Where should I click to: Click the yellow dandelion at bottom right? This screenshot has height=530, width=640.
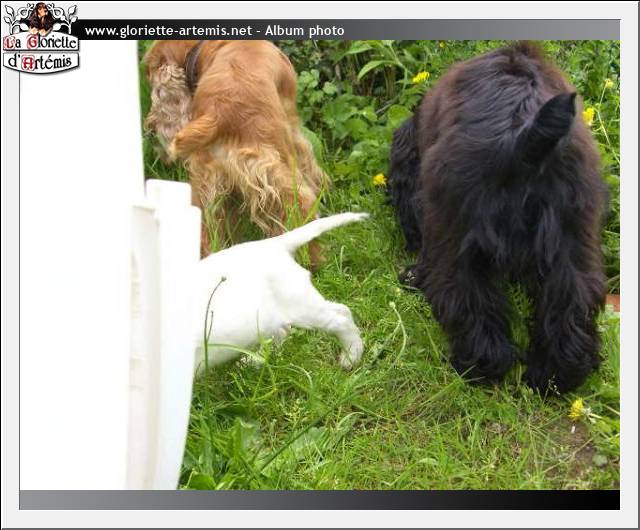[x=577, y=408]
